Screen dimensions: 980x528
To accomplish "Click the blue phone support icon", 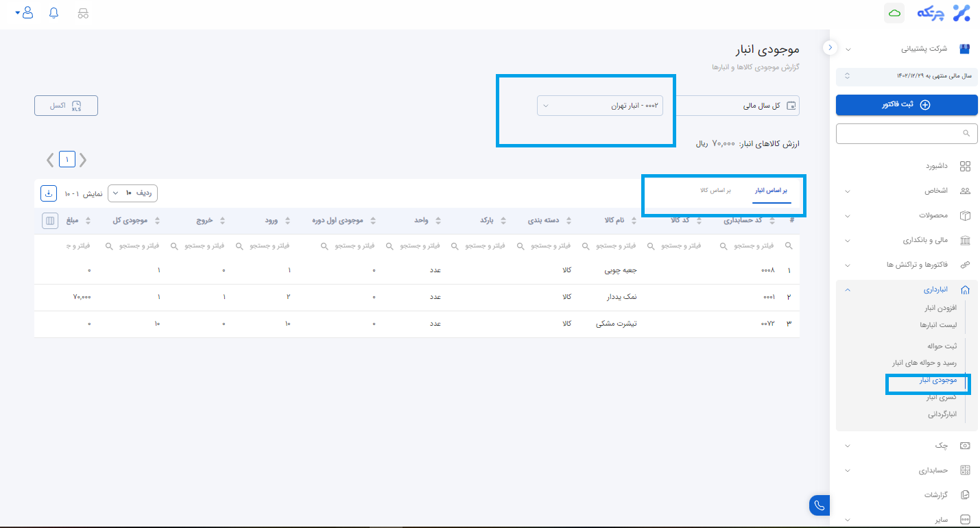I will [819, 505].
